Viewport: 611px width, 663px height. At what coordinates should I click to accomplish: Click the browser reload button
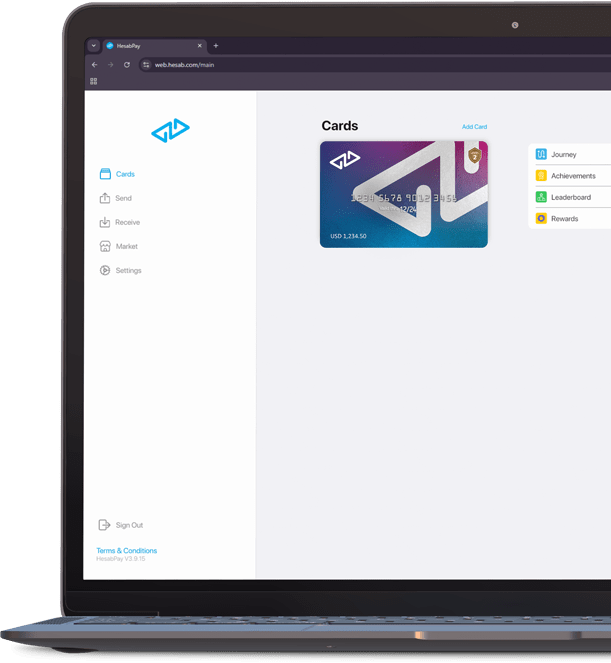pyautogui.click(x=127, y=65)
